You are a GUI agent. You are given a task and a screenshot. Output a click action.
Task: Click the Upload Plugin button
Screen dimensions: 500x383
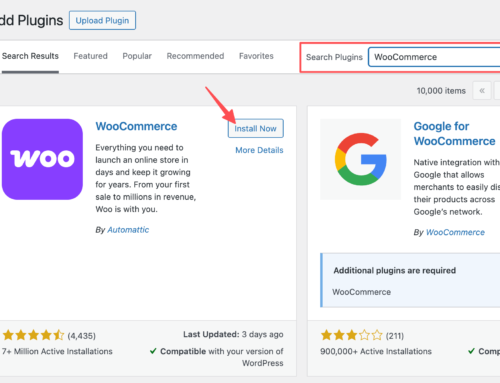point(102,20)
